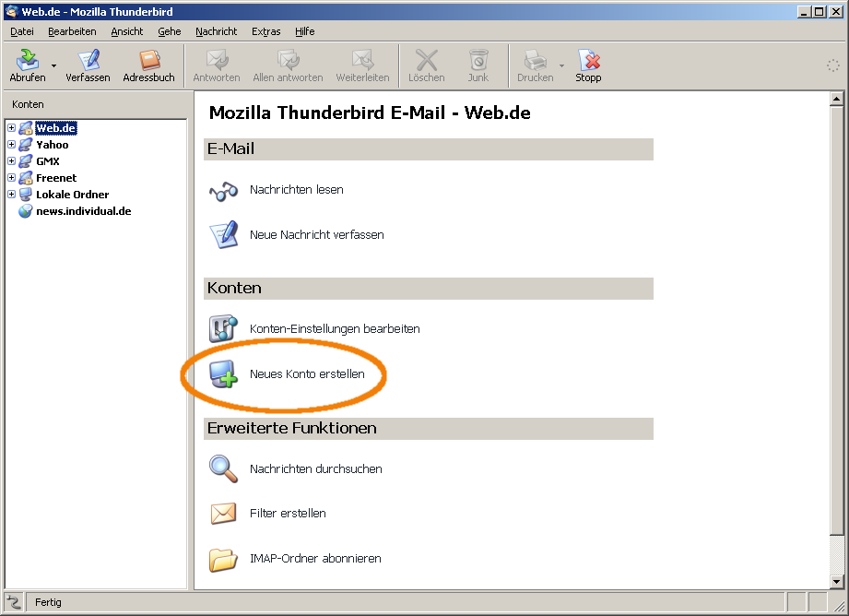The height and width of the screenshot is (616, 849).
Task: Click the Nachrichten durchsuchen link
Action: tap(315, 469)
